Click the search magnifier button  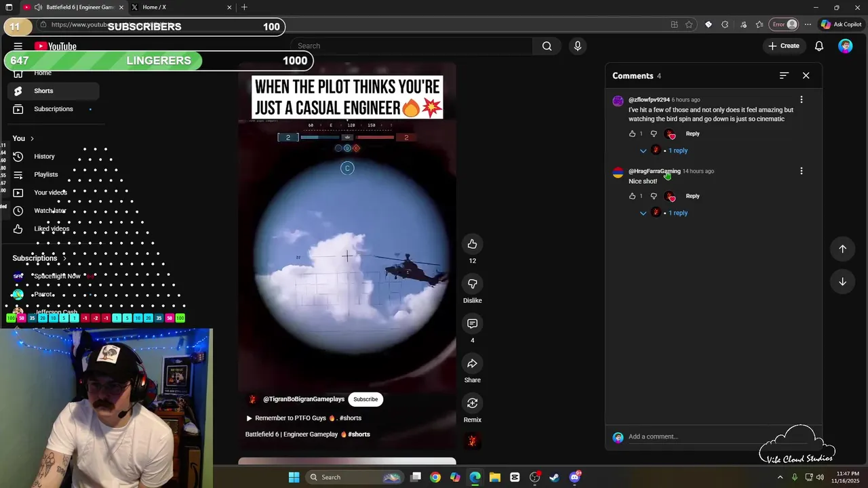[x=547, y=46]
